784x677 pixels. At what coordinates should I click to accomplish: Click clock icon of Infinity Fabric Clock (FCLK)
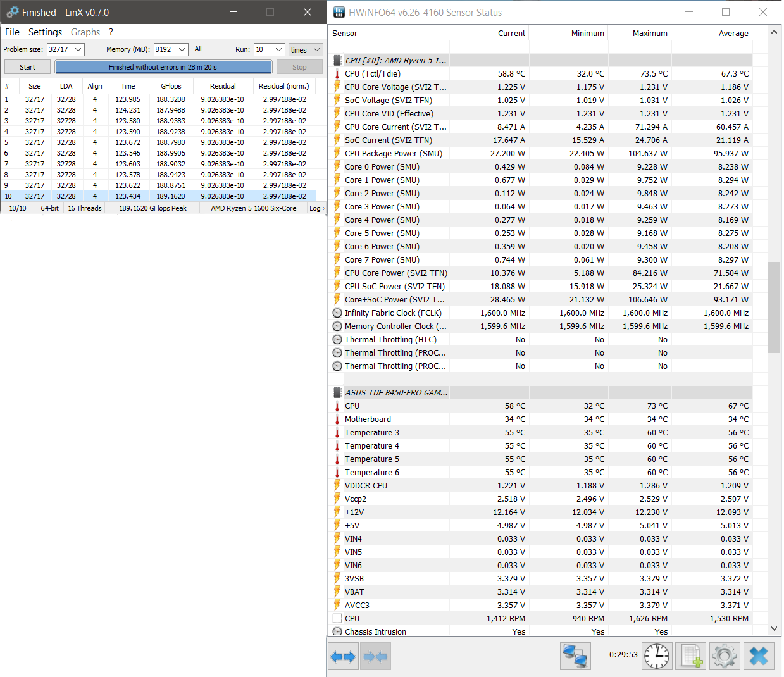click(337, 313)
